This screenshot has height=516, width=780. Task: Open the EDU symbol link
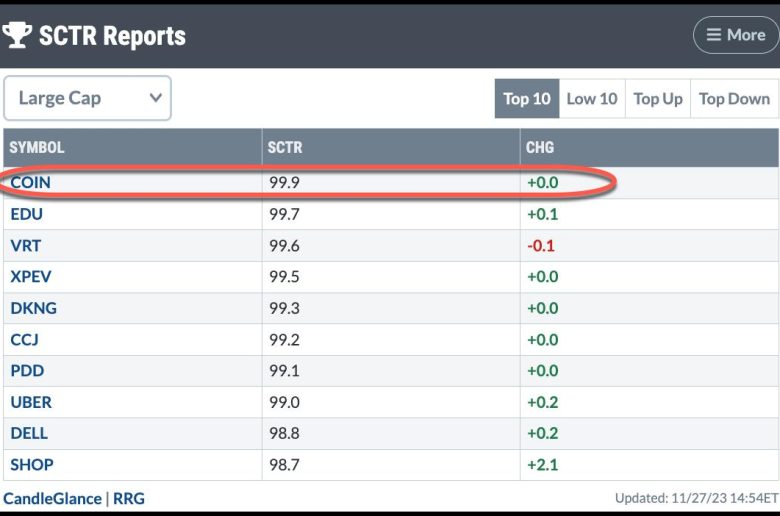pyautogui.click(x=26, y=214)
